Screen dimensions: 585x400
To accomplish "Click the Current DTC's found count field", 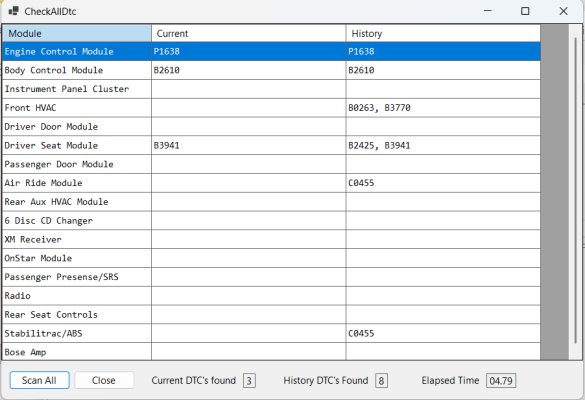I will point(249,381).
